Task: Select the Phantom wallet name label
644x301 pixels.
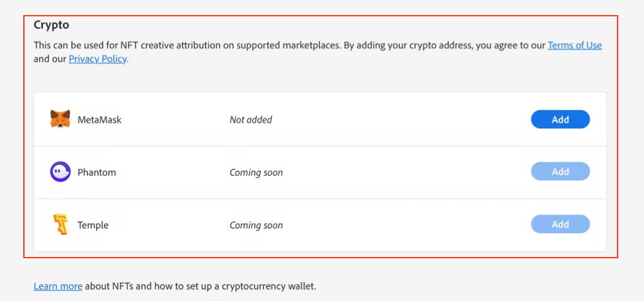Action: (x=97, y=172)
